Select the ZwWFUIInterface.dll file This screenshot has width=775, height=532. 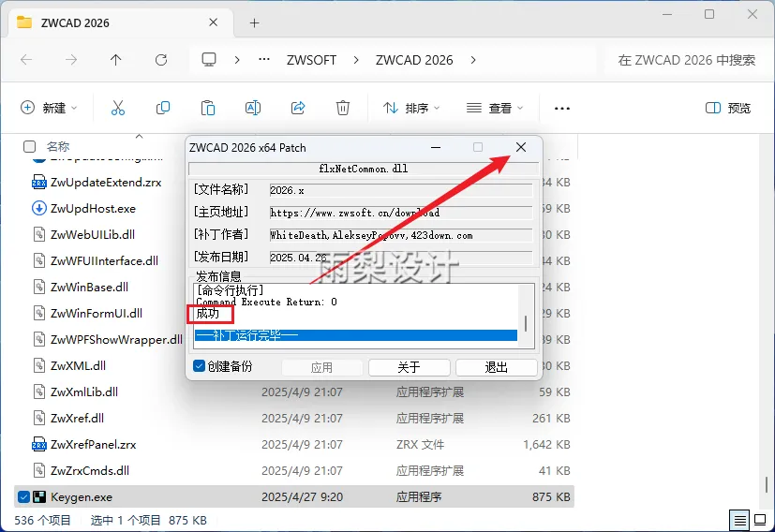(x=104, y=260)
